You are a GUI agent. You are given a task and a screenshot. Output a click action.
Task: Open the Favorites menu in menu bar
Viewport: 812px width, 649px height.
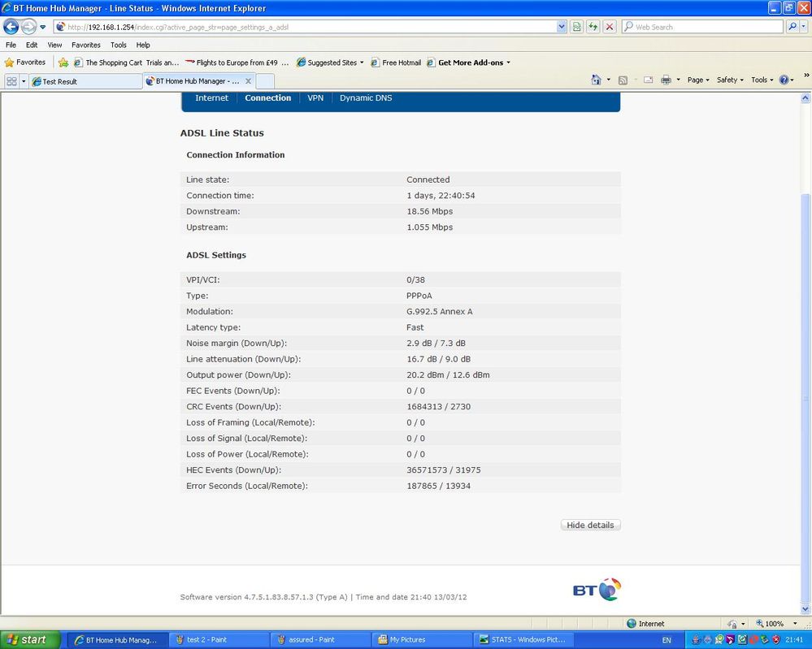(86, 45)
